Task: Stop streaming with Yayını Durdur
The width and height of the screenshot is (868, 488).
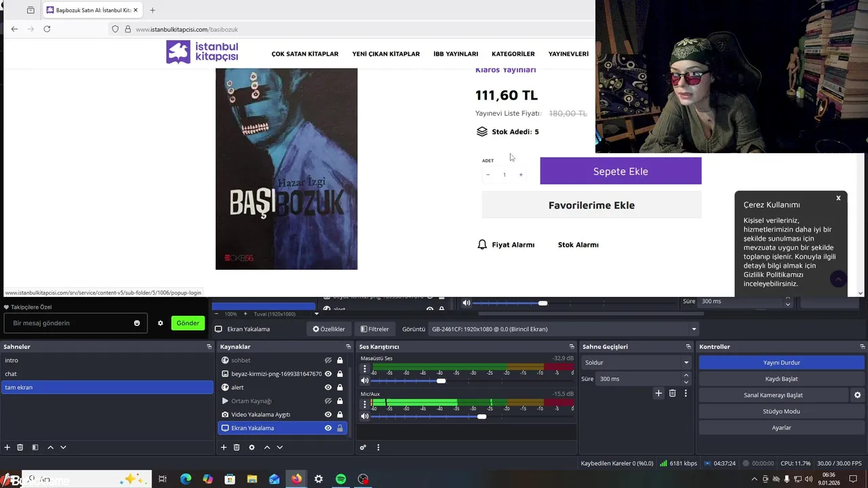Action: pos(781,363)
